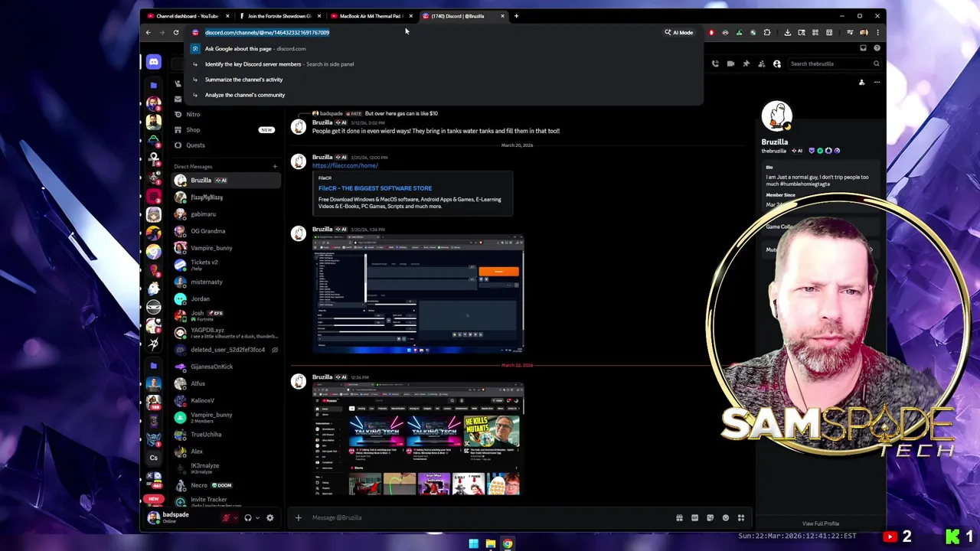
Task: Select Analyze the channel's community suggestion
Action: point(444,95)
